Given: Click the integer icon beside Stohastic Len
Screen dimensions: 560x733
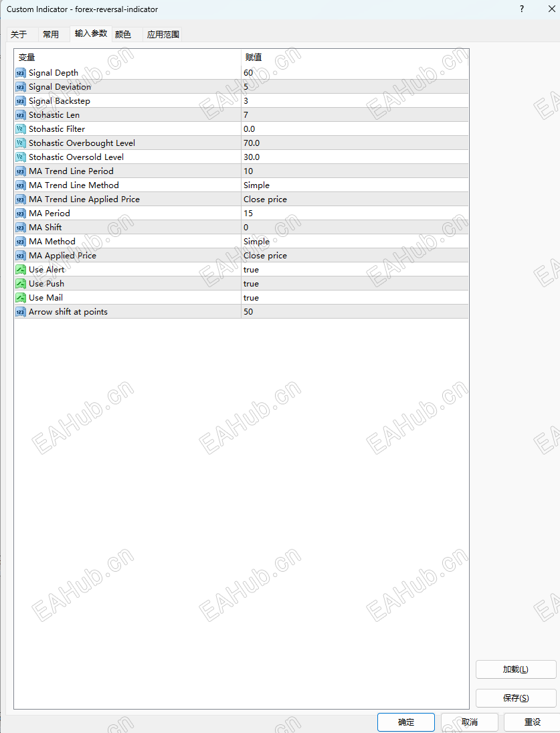Looking at the screenshot, I should [x=21, y=115].
